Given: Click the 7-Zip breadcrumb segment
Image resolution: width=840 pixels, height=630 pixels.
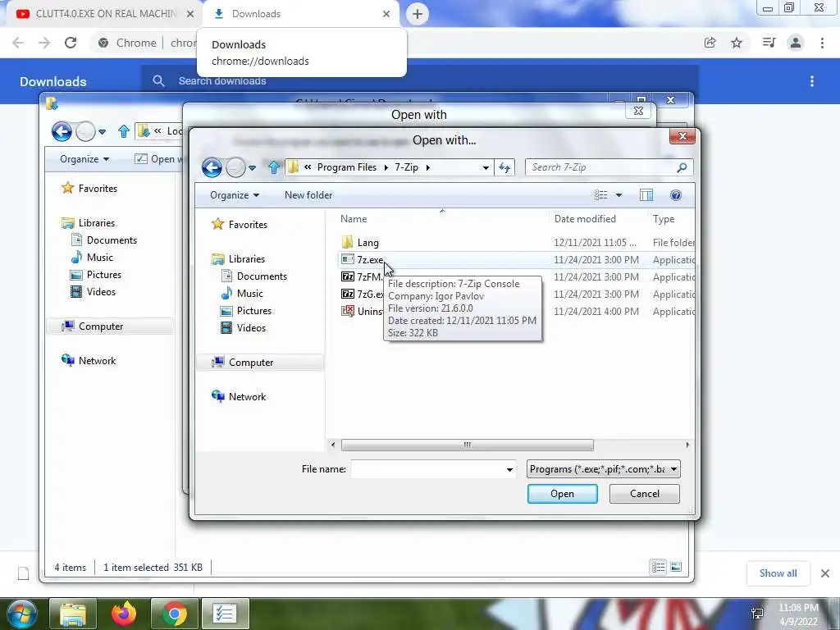Looking at the screenshot, I should coord(406,167).
